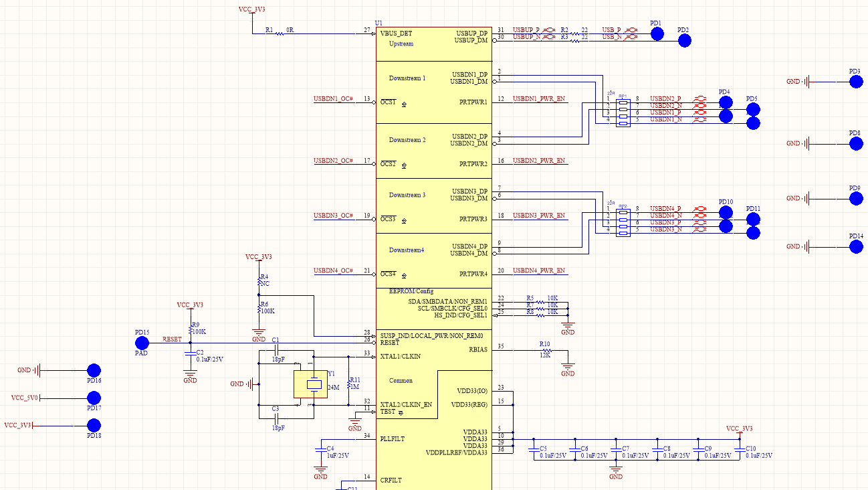The width and height of the screenshot is (868, 490).
Task: Click the 12K value of R10
Action: coord(545,355)
